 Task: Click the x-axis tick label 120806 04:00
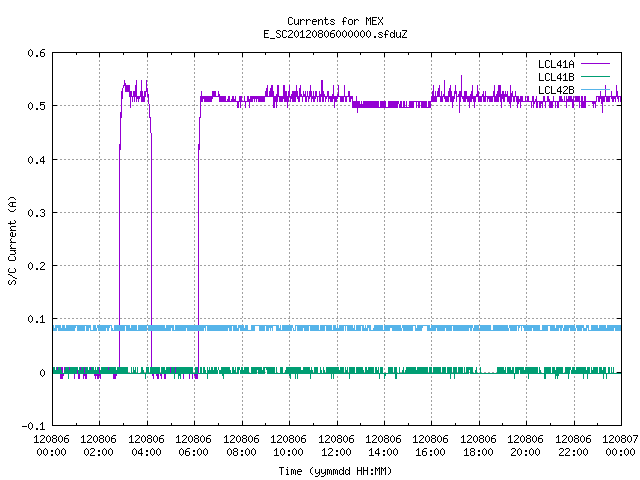[x=146, y=446]
